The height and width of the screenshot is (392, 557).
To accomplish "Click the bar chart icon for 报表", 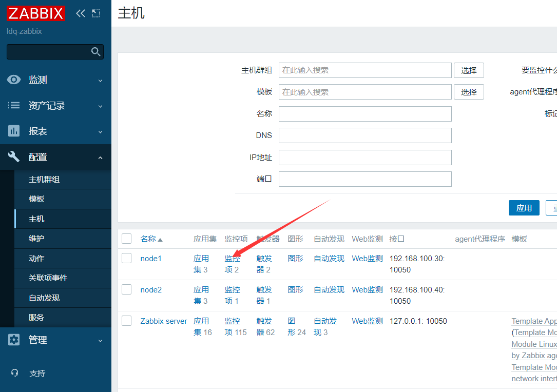I will tap(14, 131).
